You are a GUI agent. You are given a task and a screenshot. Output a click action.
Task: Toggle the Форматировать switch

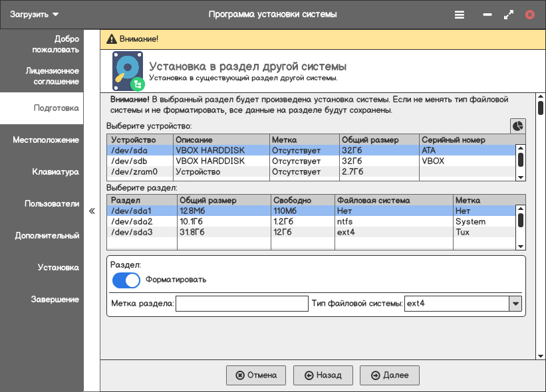click(126, 280)
